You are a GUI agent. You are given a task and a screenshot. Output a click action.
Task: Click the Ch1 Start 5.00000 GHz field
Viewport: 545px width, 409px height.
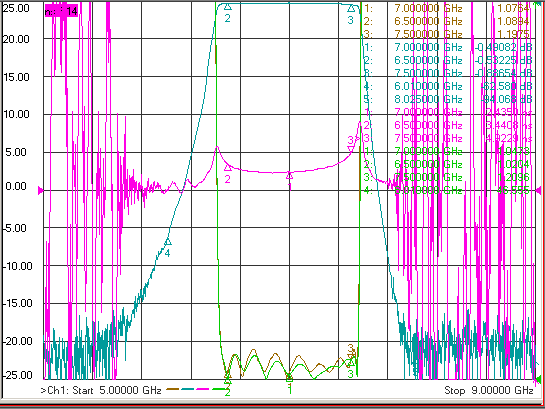[101, 390]
